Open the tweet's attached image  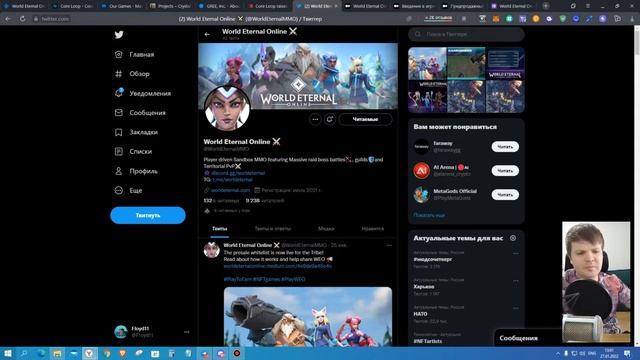308,316
